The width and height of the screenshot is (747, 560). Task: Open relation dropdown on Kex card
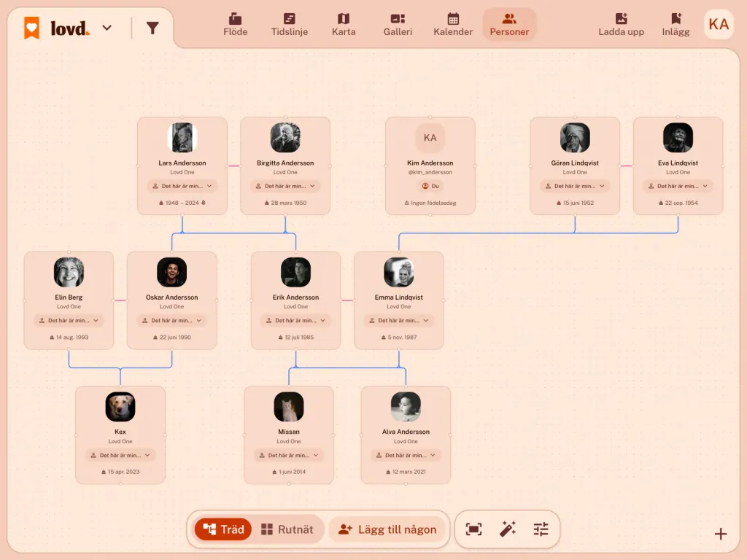[120, 455]
